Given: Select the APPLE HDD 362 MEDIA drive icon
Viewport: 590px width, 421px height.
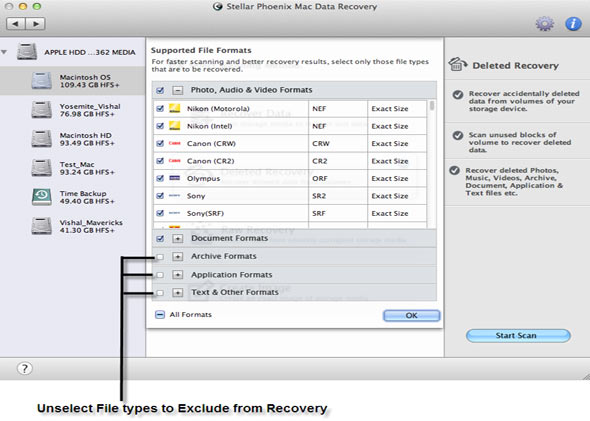Looking at the screenshot, I should (x=27, y=52).
